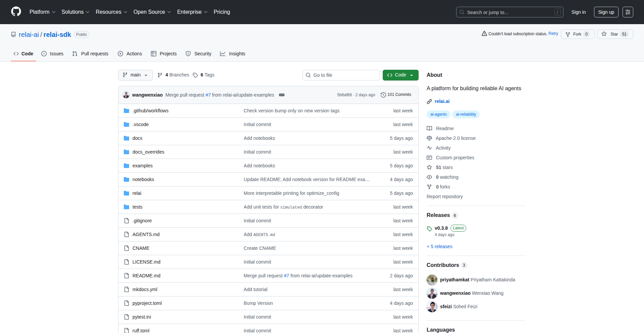Open the 101 Commits history

[396, 95]
